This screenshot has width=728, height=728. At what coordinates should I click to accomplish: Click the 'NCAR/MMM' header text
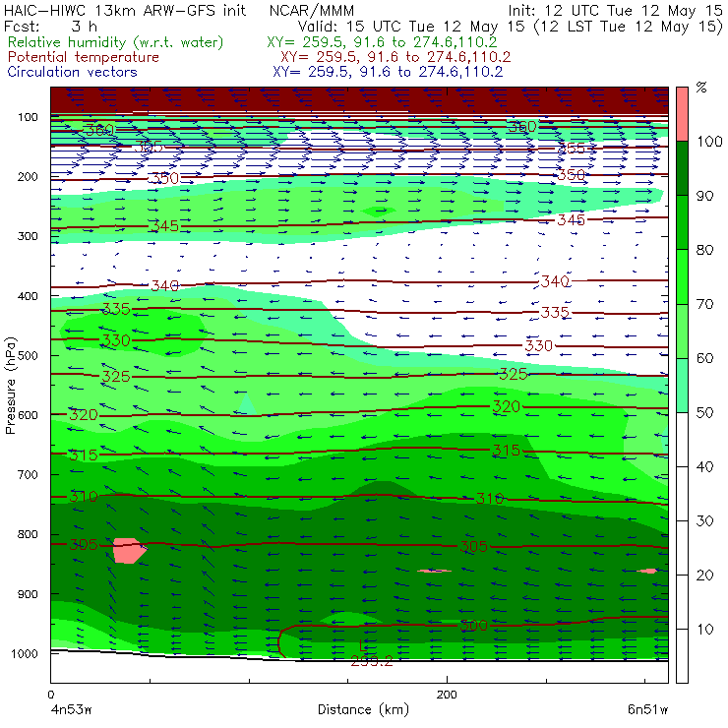[312, 10]
